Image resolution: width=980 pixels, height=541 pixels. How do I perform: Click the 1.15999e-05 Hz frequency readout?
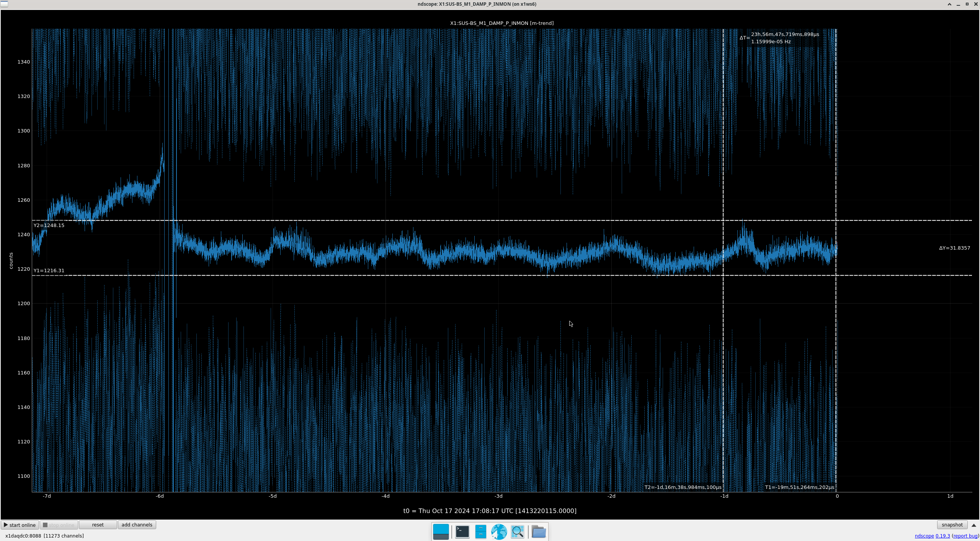(x=771, y=41)
